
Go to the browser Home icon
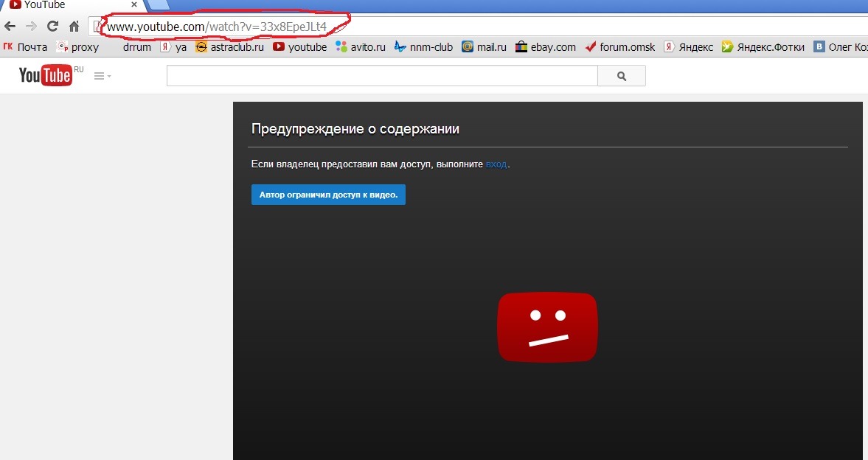coord(74,27)
